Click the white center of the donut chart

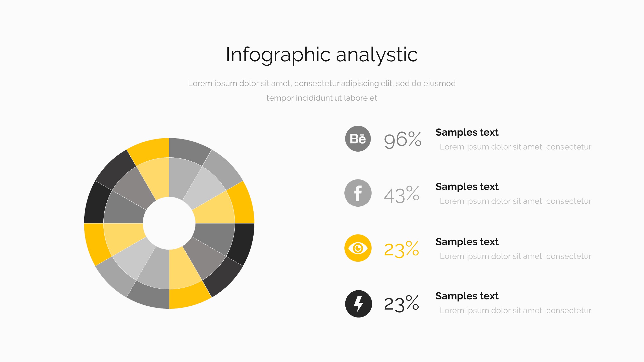click(x=169, y=223)
